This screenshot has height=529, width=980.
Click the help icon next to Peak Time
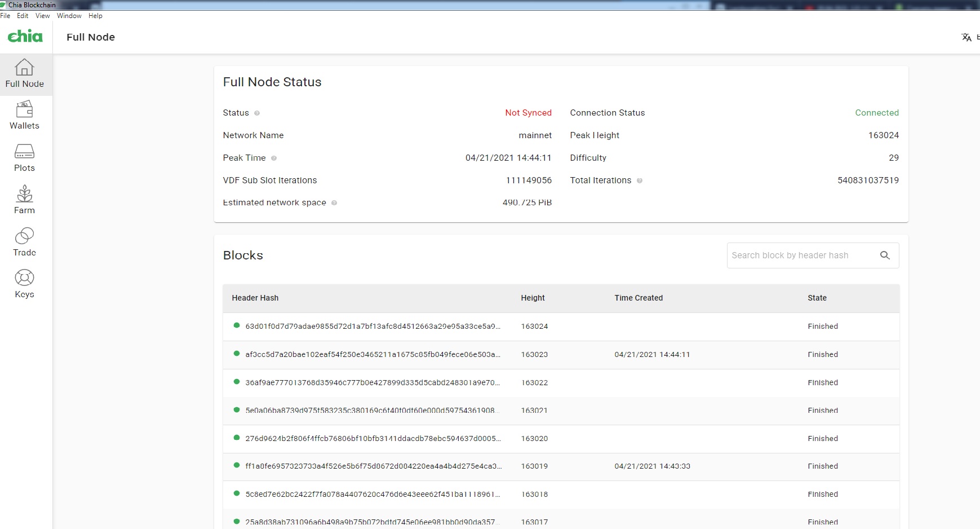pyautogui.click(x=274, y=158)
